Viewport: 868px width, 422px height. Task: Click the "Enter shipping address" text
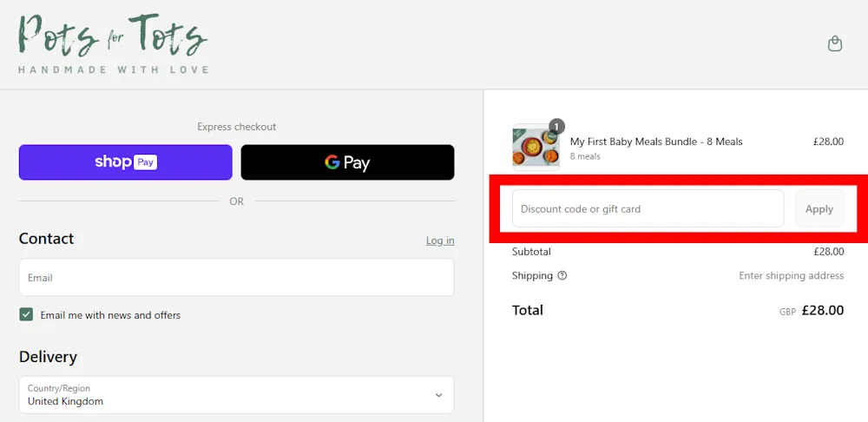791,276
